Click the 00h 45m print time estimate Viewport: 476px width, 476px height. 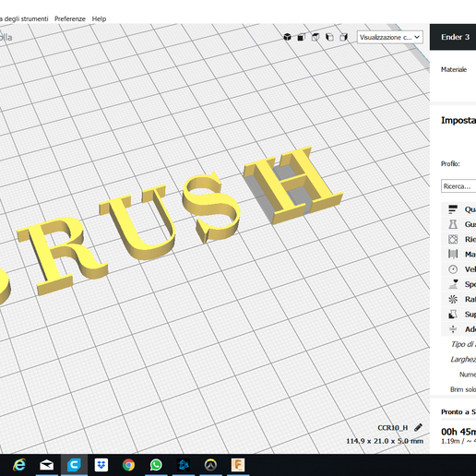click(x=458, y=432)
